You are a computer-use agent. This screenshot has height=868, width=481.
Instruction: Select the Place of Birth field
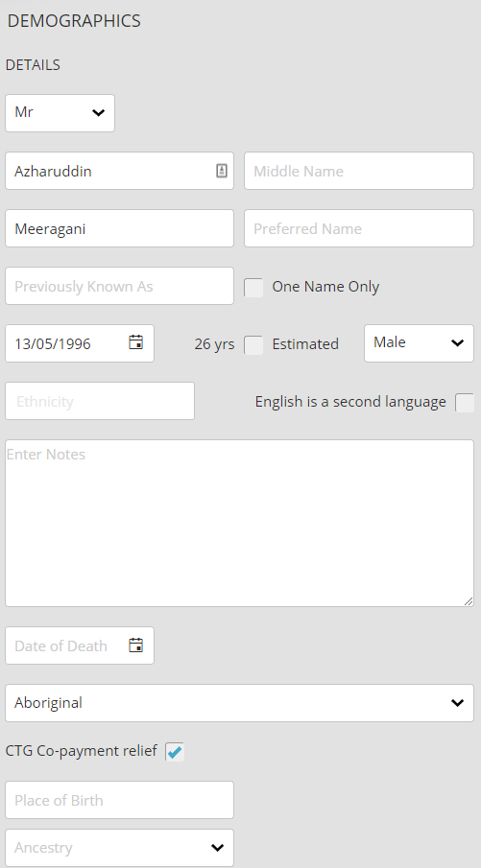point(120,800)
